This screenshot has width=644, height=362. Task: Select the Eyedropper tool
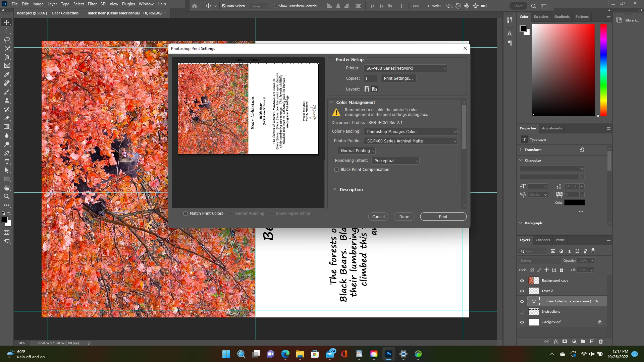7,74
